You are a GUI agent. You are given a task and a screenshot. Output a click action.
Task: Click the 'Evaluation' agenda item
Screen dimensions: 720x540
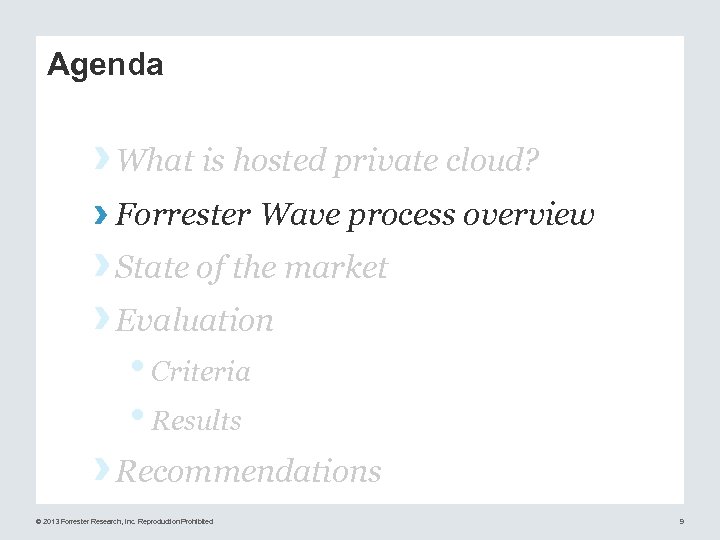[195, 321]
